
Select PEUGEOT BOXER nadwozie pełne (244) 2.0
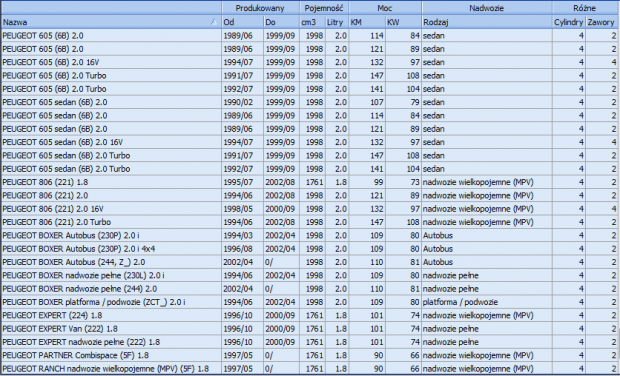coord(310,289)
